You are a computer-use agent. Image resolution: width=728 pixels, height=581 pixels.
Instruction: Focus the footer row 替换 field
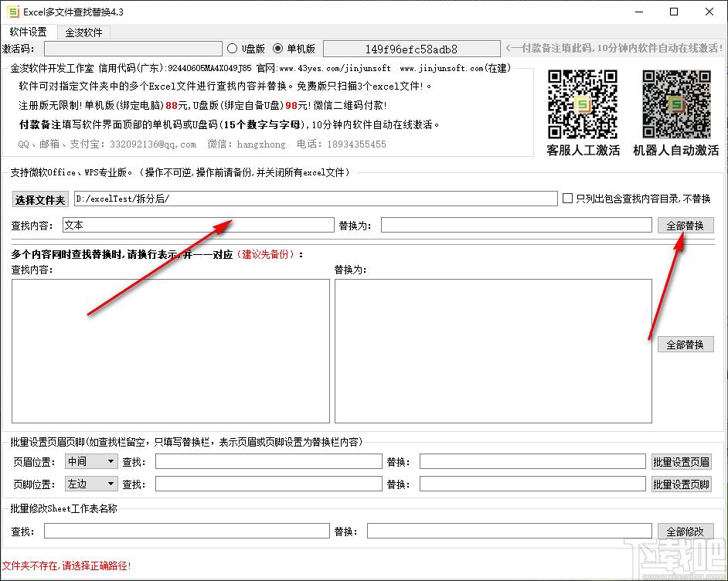click(x=532, y=484)
